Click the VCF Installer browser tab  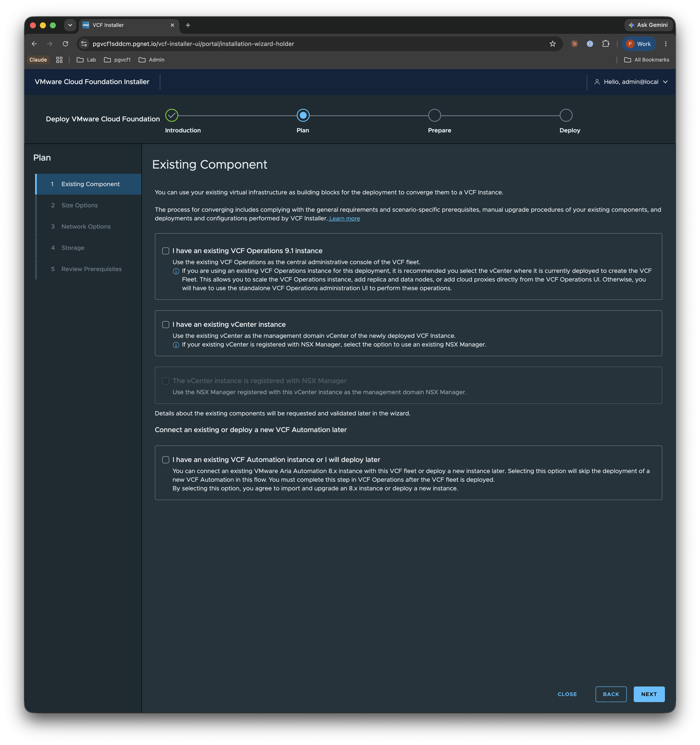click(129, 25)
